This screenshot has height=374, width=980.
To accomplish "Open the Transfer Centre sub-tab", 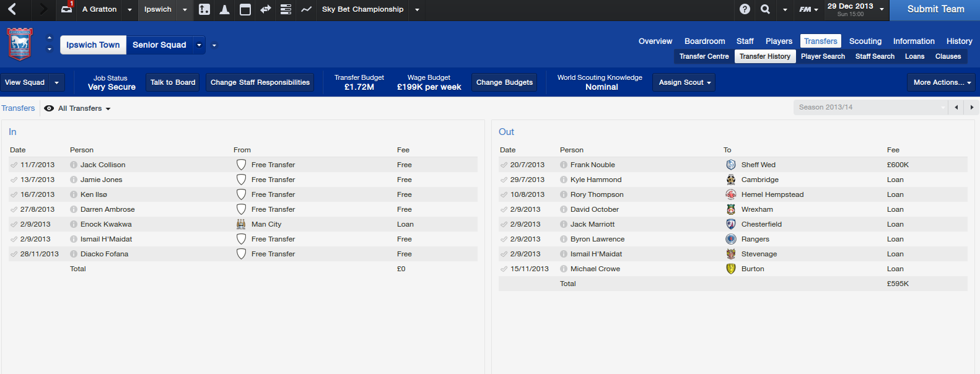I will (x=704, y=56).
